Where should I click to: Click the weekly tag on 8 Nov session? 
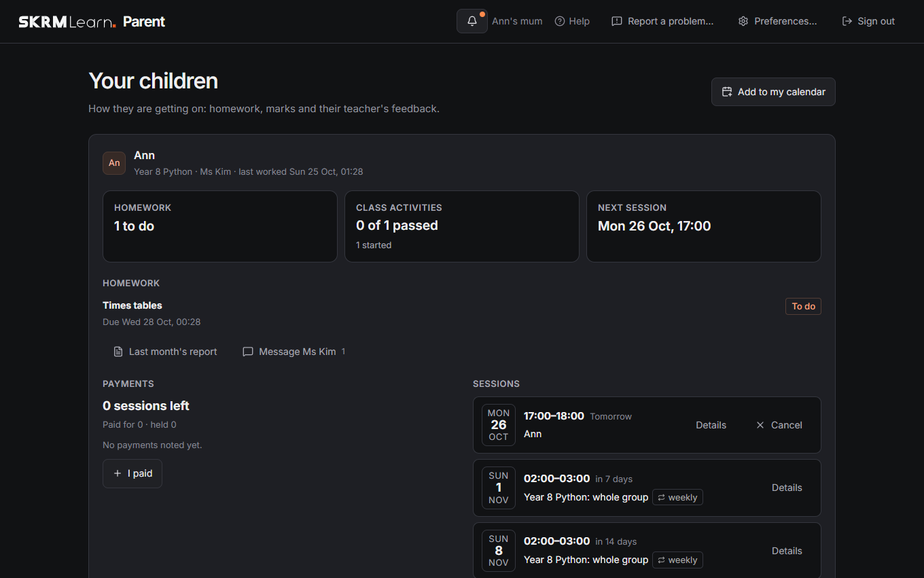[x=677, y=560]
